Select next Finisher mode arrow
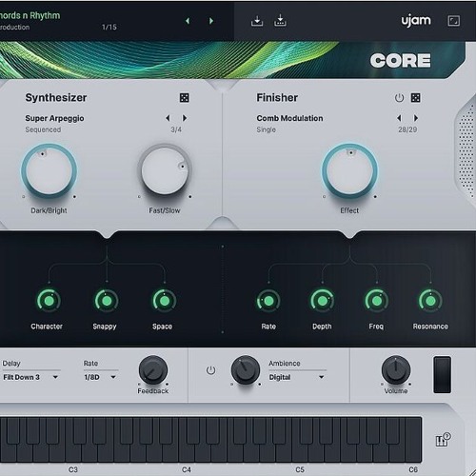Viewport: 476px width, 476px height. (x=416, y=118)
